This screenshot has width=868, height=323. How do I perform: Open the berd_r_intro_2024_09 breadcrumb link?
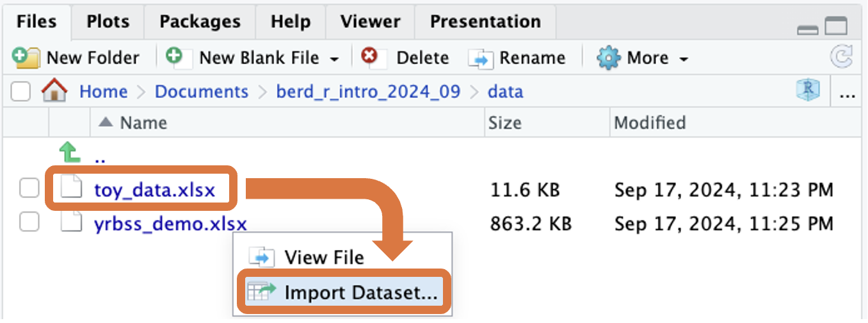click(368, 92)
